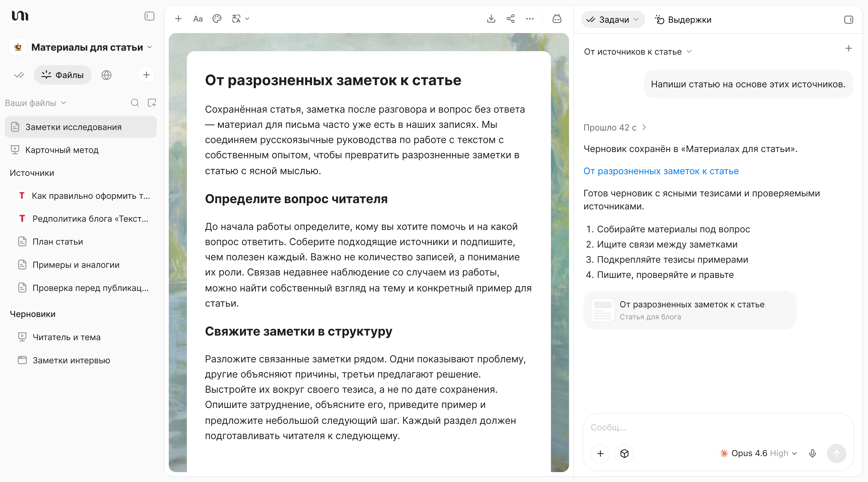This screenshot has width=868, height=482.
Task: Open the article attachment card
Action: [x=690, y=310]
